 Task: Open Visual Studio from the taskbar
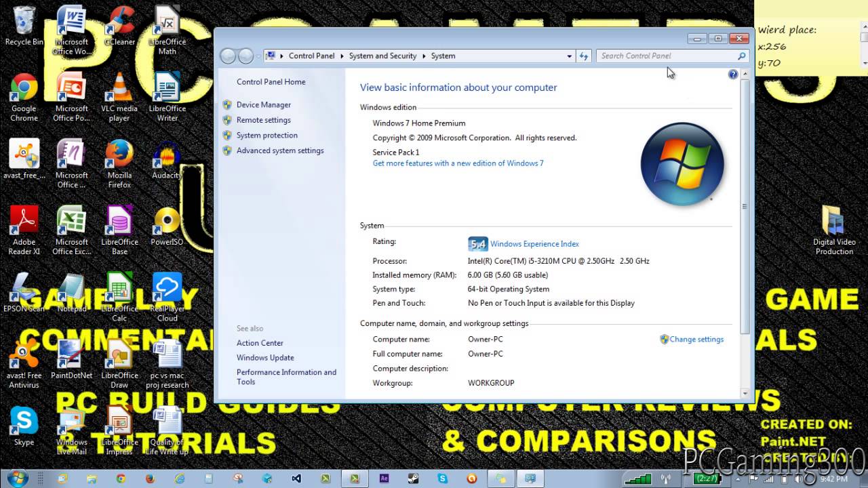pyautogui.click(x=296, y=479)
